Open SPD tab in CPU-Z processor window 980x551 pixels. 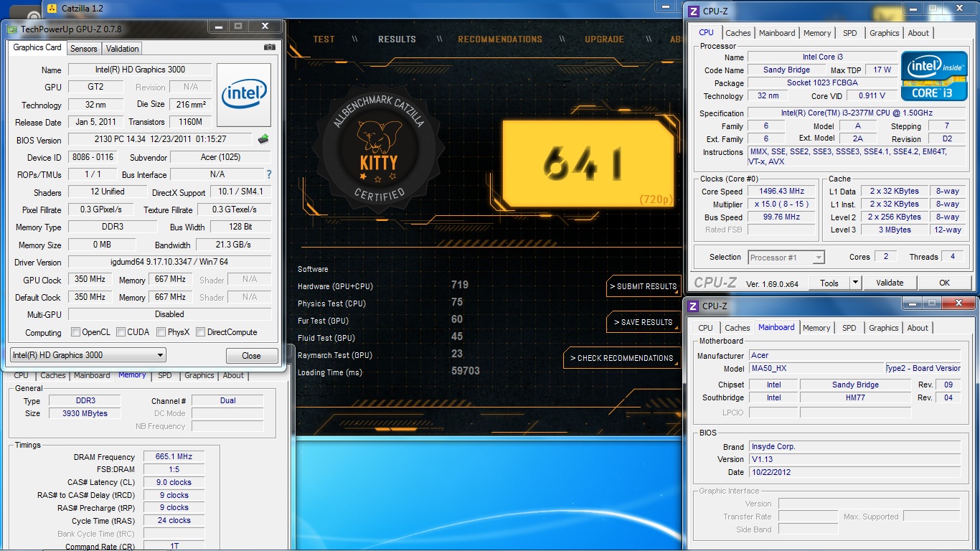[850, 33]
